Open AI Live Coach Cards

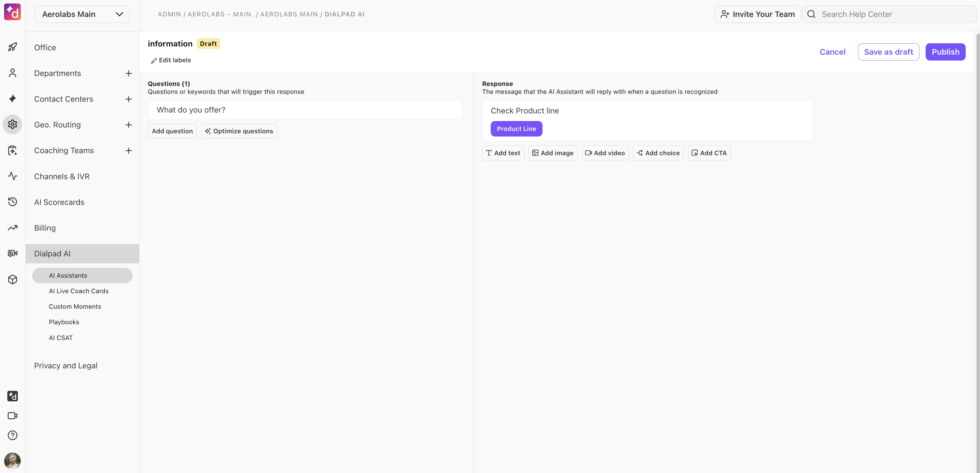79,291
